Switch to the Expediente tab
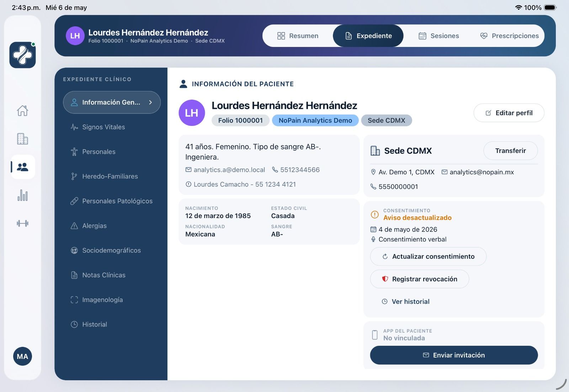Screen dimensions: 569x392 coord(368,36)
